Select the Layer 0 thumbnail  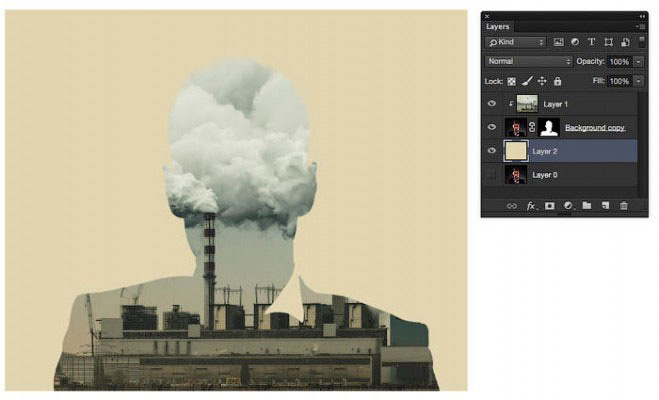pyautogui.click(x=515, y=174)
